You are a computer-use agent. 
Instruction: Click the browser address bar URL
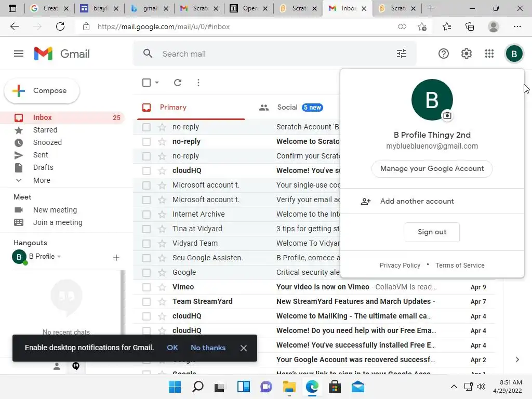coord(164,26)
